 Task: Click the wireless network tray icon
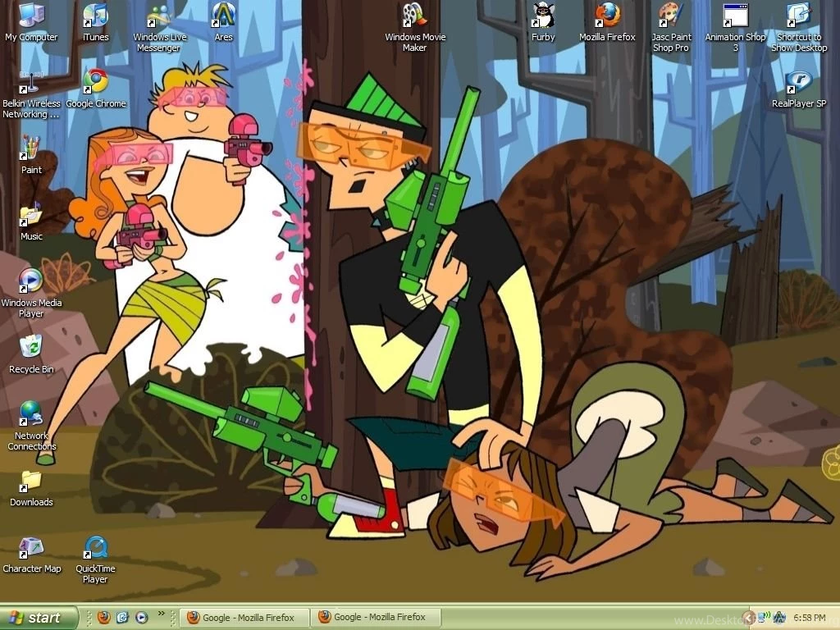pos(765,618)
